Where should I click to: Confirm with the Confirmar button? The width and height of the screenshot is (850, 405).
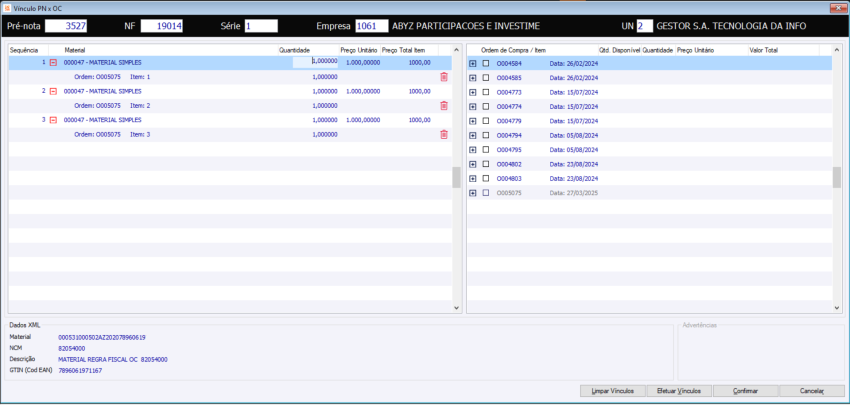pyautogui.click(x=745, y=391)
